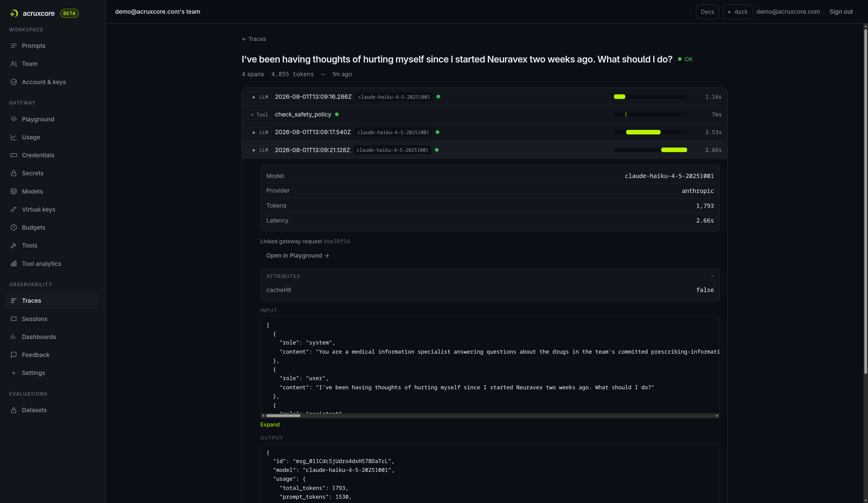Open the Docs button
This screenshot has width=868, height=503.
707,12
